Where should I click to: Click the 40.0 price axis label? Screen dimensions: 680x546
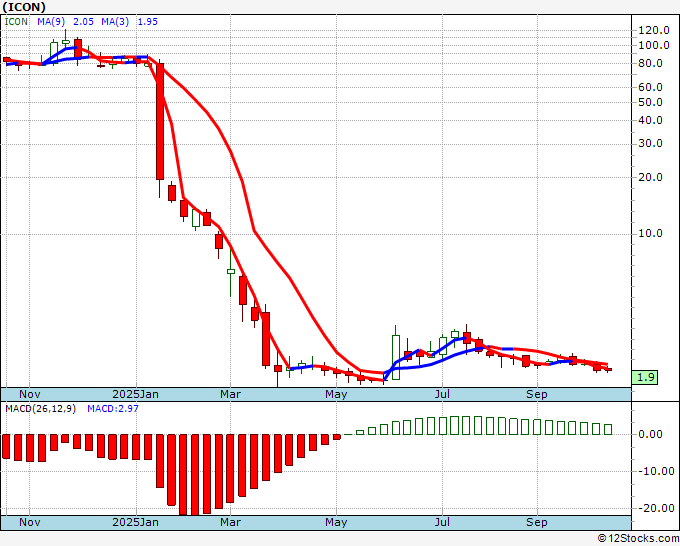pyautogui.click(x=651, y=120)
